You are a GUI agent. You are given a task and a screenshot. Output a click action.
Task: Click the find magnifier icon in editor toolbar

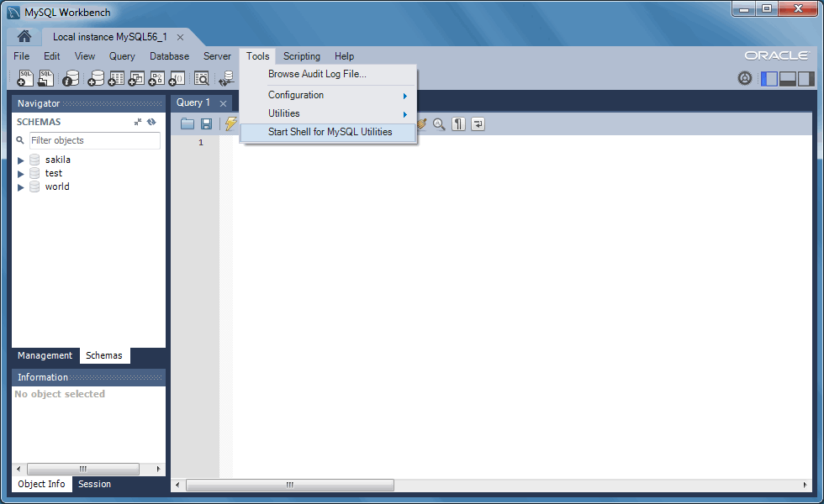pyautogui.click(x=439, y=124)
